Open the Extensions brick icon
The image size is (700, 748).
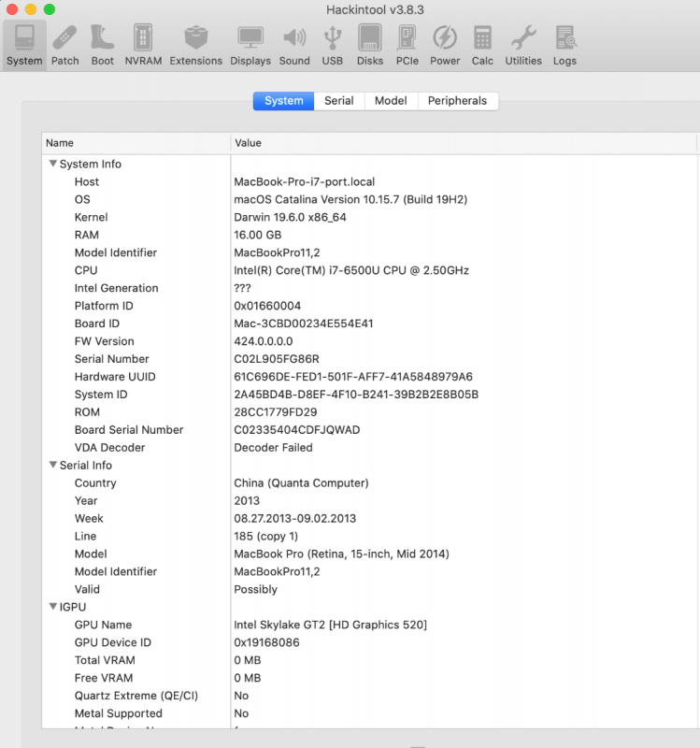coord(196,45)
